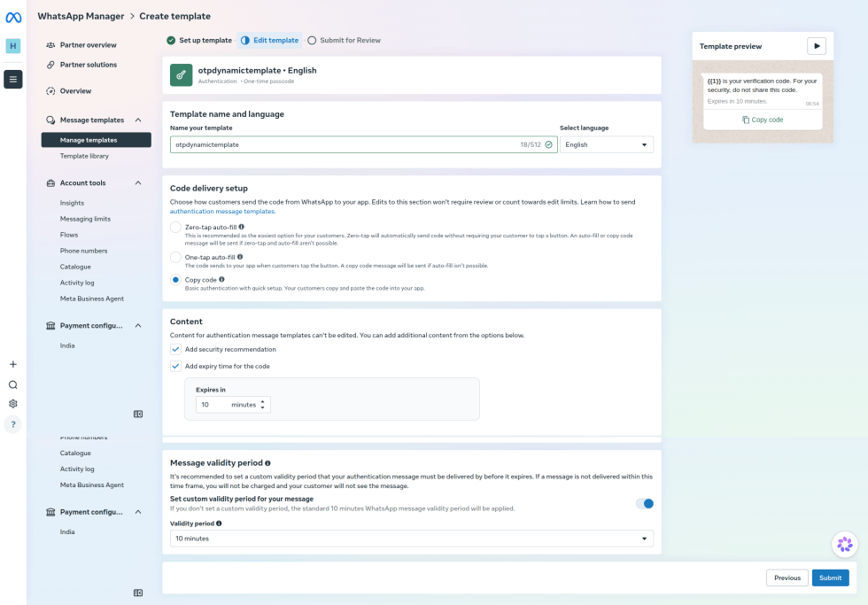
Task: Click the Account tools briefcase icon
Action: tap(50, 183)
